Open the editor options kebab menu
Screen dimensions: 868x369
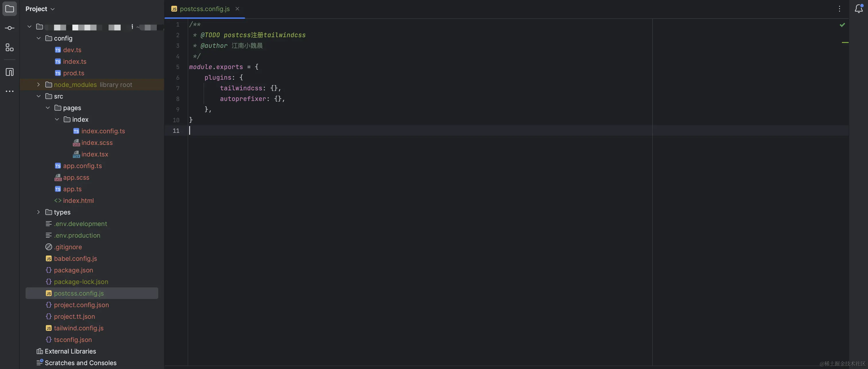(839, 9)
